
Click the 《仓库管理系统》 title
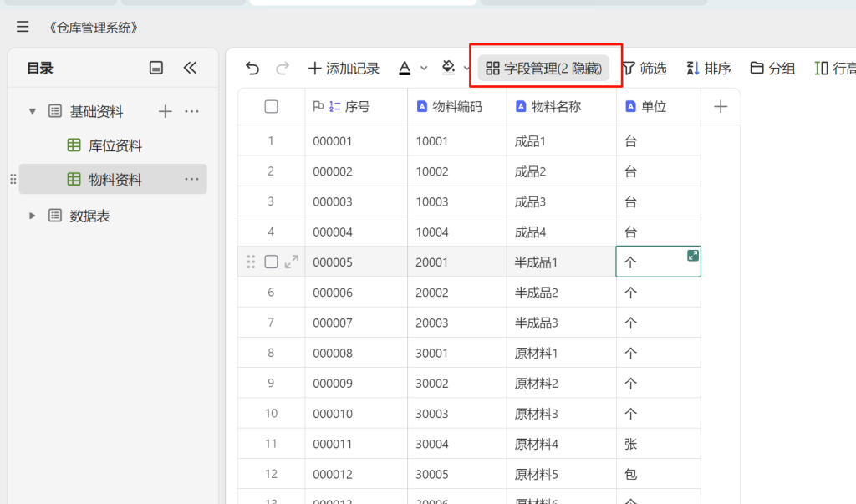(x=93, y=28)
